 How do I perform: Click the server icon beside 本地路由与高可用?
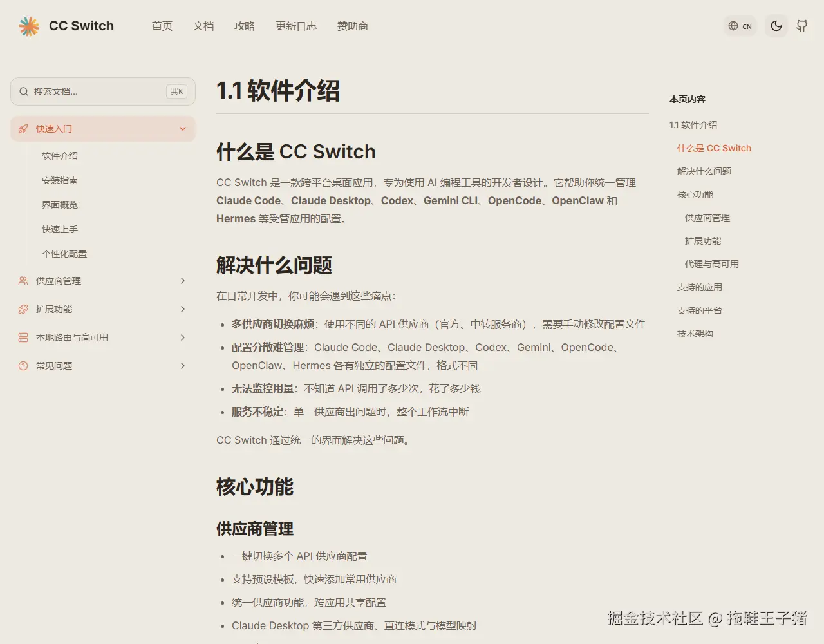click(x=23, y=337)
